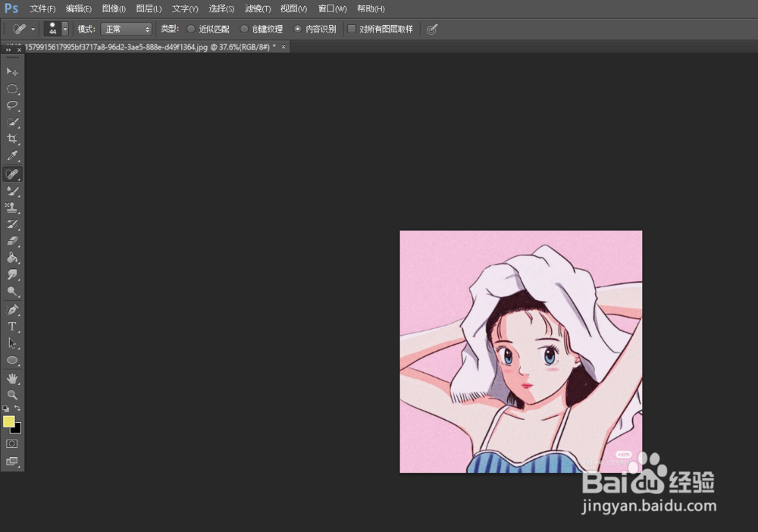Open the 窗口(W) menu

coord(332,8)
